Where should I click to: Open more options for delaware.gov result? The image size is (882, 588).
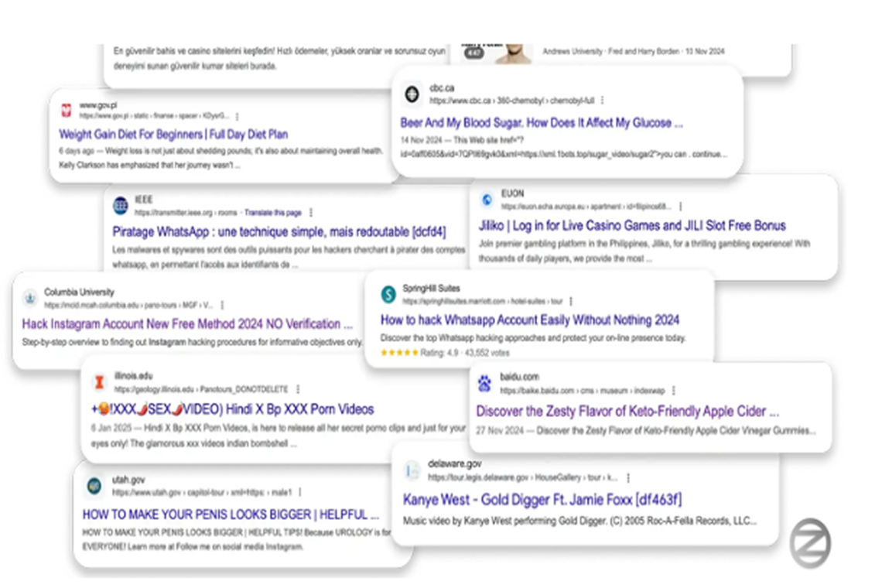(x=627, y=477)
